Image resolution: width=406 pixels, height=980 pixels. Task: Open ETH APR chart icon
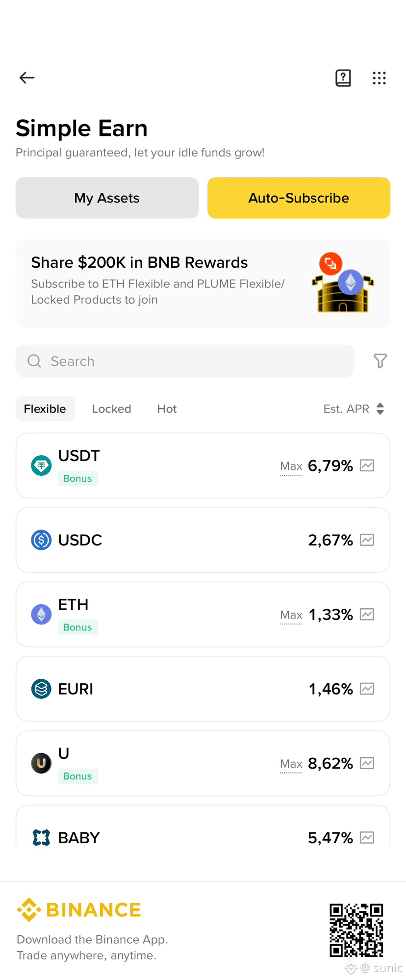coord(367,614)
